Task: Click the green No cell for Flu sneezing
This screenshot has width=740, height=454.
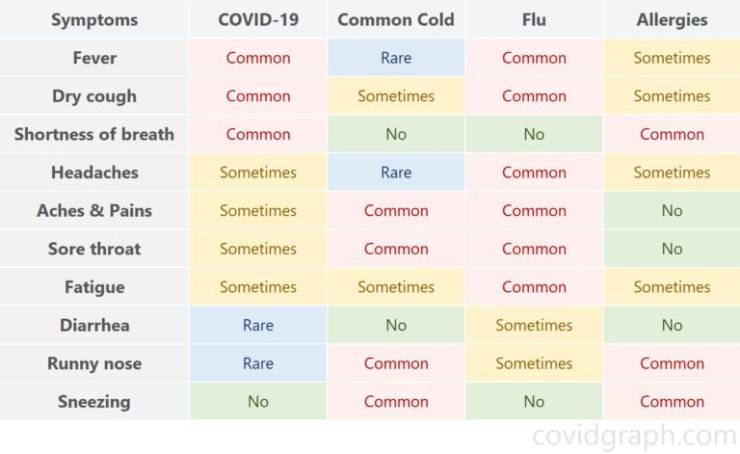Action: [534, 402]
